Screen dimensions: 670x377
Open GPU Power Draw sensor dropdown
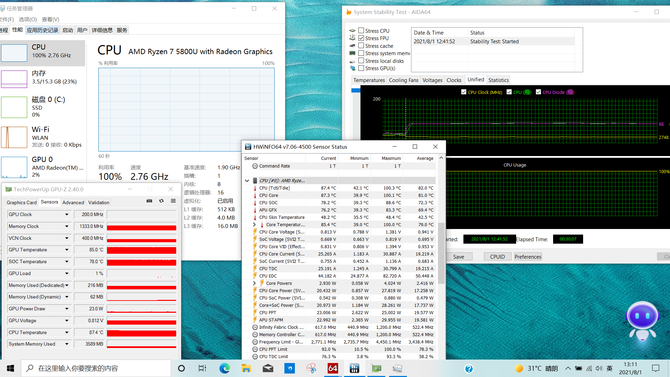67,309
